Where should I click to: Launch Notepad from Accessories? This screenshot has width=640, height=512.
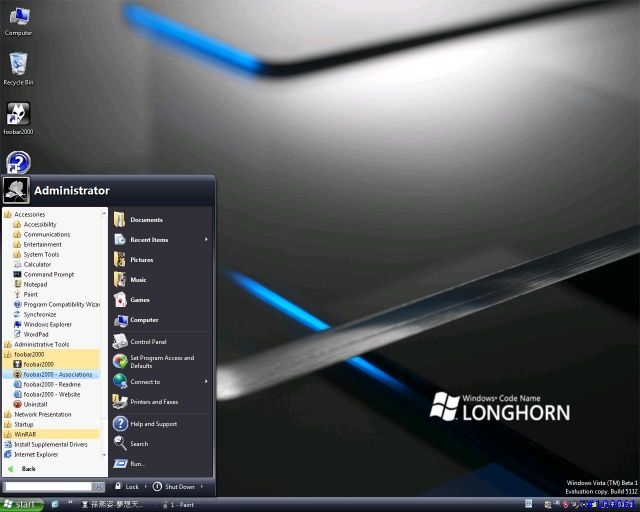[31, 285]
